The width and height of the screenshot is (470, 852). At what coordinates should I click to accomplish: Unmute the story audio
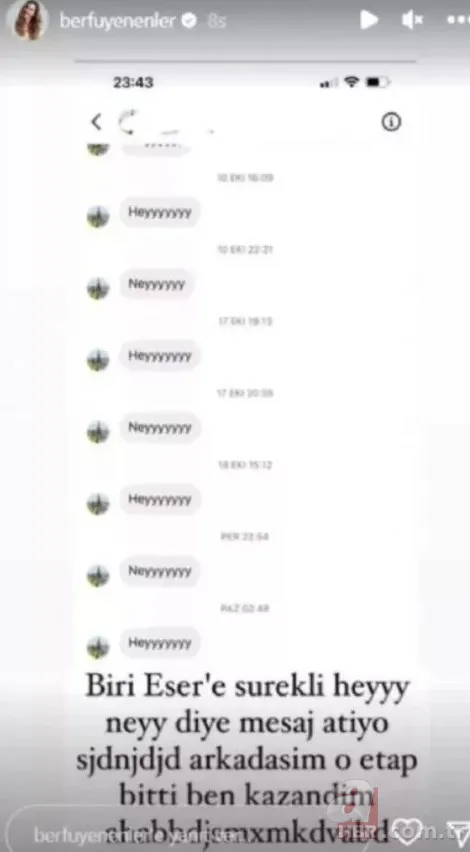[x=412, y=20]
